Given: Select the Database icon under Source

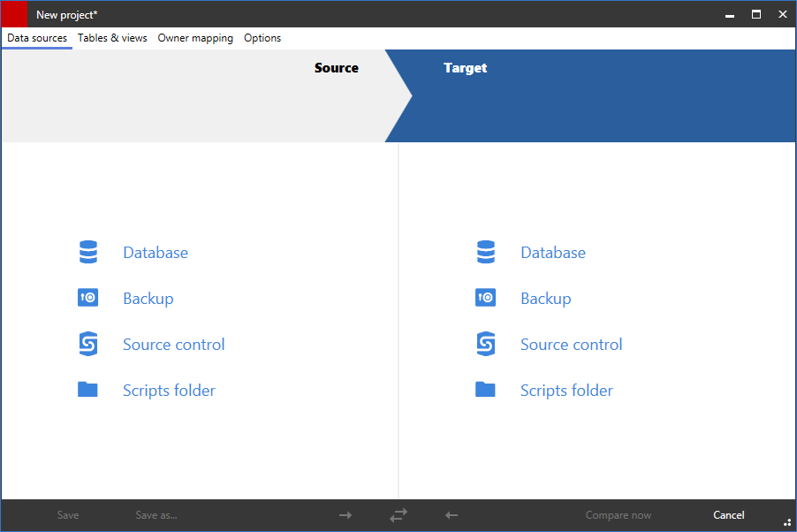Looking at the screenshot, I should (87, 252).
